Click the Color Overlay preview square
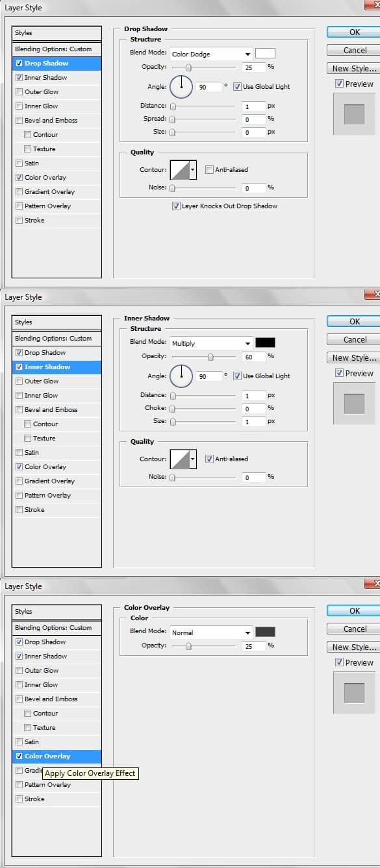This screenshot has height=868, width=380. pyautogui.click(x=354, y=693)
